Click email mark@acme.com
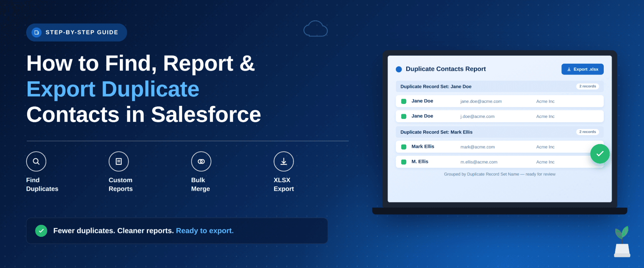644x268 pixels. coord(477,147)
